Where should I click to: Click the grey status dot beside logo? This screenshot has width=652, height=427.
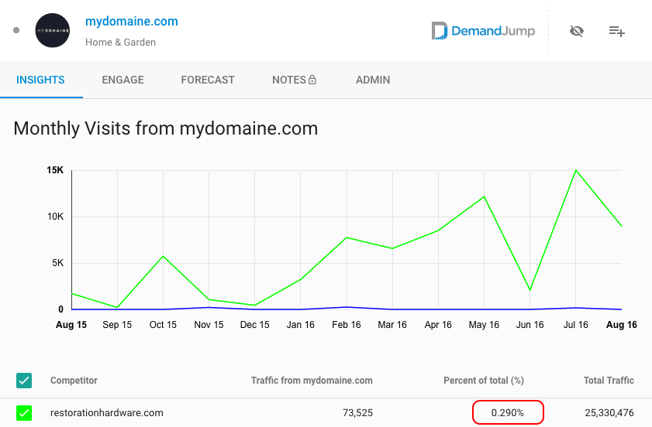(x=16, y=30)
